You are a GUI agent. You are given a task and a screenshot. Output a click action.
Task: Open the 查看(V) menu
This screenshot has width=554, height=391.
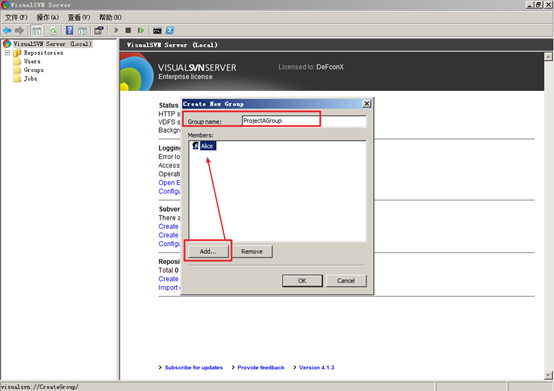79,17
